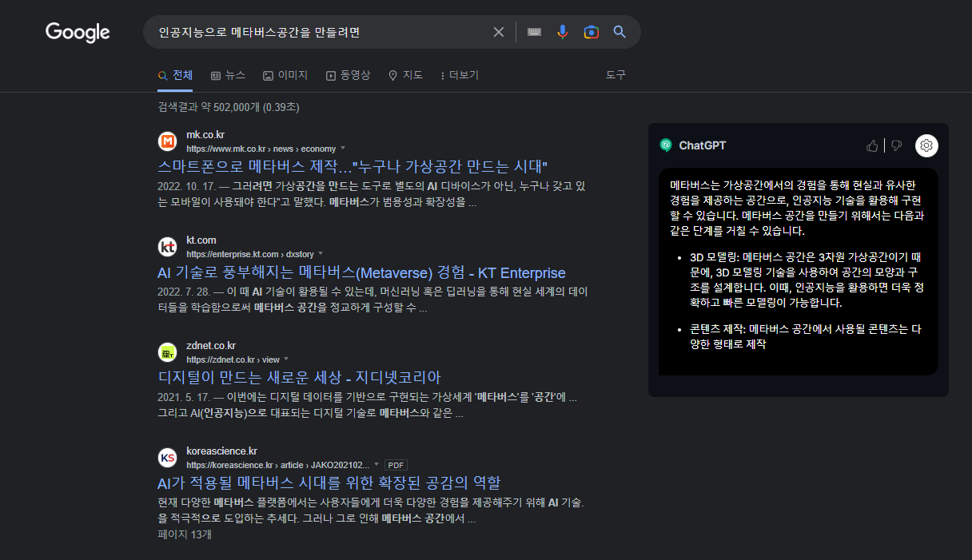Open ChatGPT extension settings gear
The height and width of the screenshot is (560, 972).
(x=926, y=145)
